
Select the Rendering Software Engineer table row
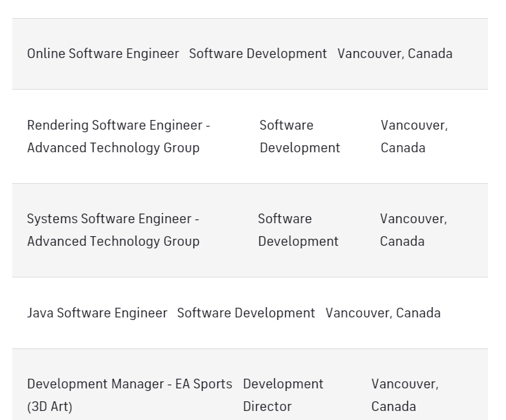[250, 137]
